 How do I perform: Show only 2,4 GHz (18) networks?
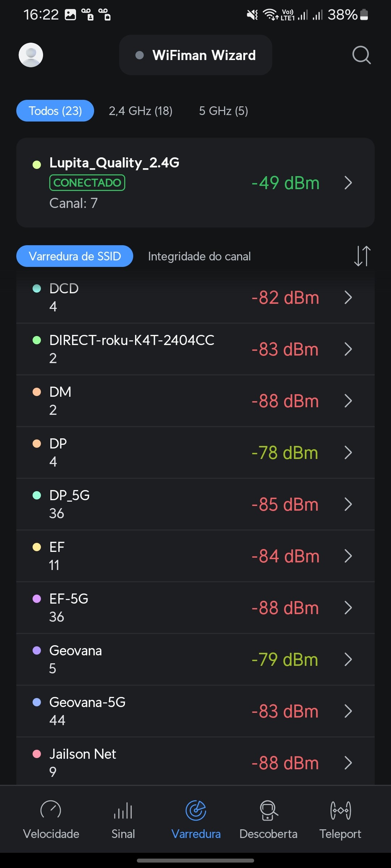[x=140, y=111]
